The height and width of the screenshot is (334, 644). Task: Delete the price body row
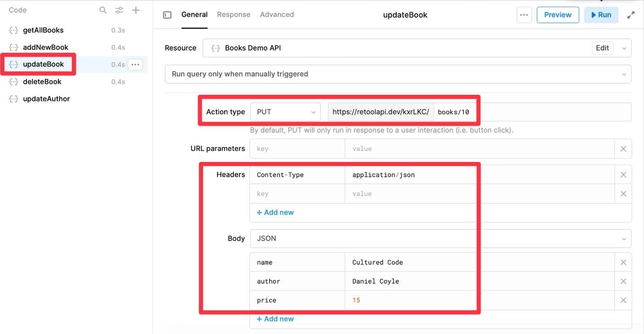click(x=623, y=300)
